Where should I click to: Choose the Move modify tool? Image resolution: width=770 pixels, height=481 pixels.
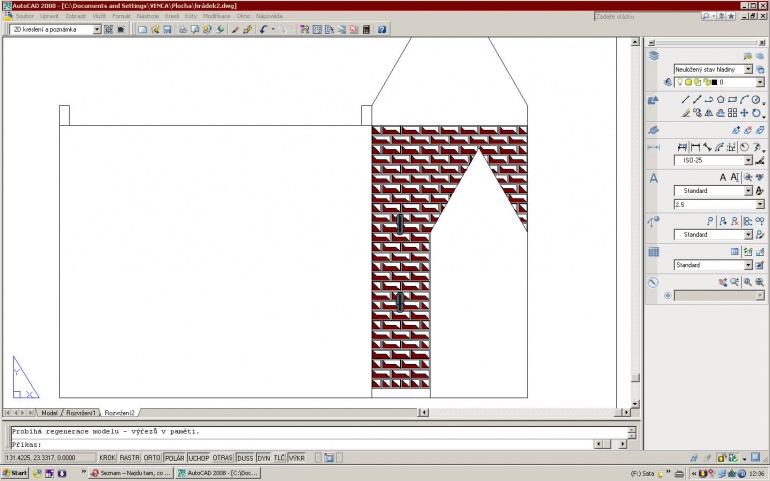pyautogui.click(x=744, y=113)
